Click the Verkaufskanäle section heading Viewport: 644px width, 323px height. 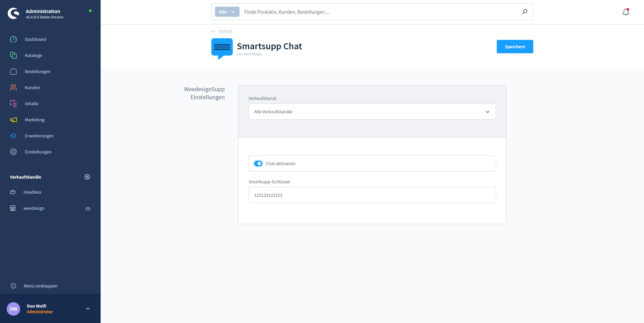[x=25, y=177]
